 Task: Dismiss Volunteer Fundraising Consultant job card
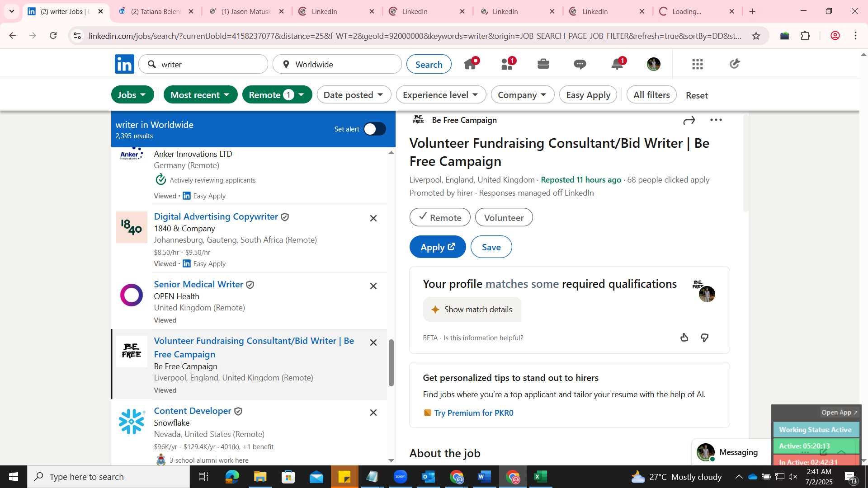(x=373, y=343)
